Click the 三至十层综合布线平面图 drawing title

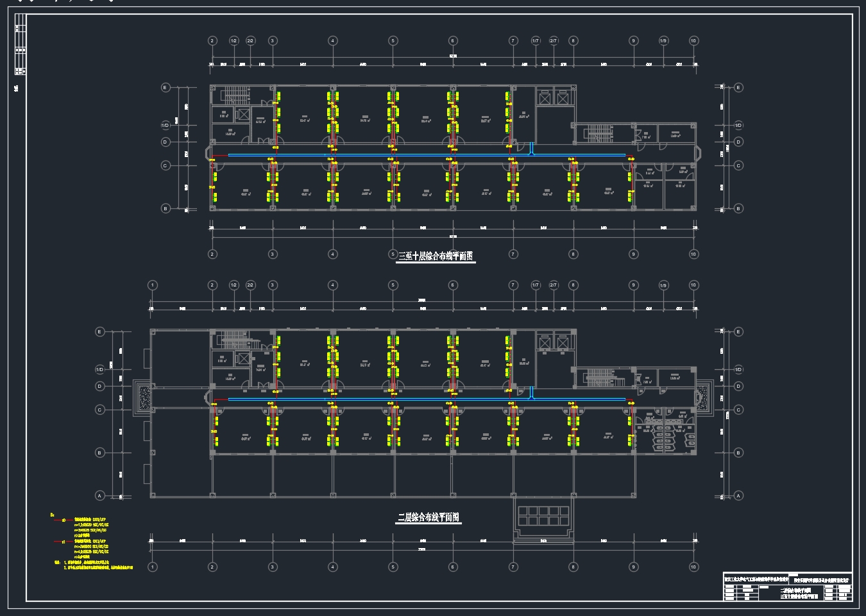436,256
